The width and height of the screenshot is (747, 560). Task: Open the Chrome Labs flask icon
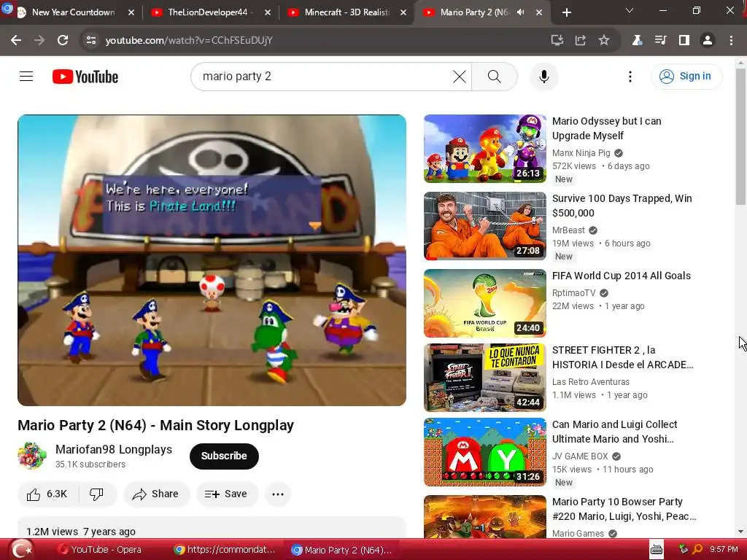[637, 41]
